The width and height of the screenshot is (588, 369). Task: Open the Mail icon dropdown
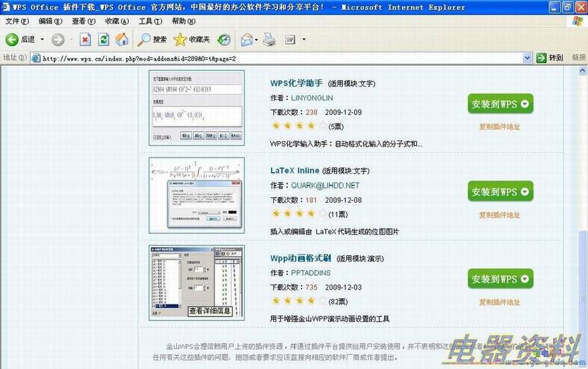pos(256,40)
